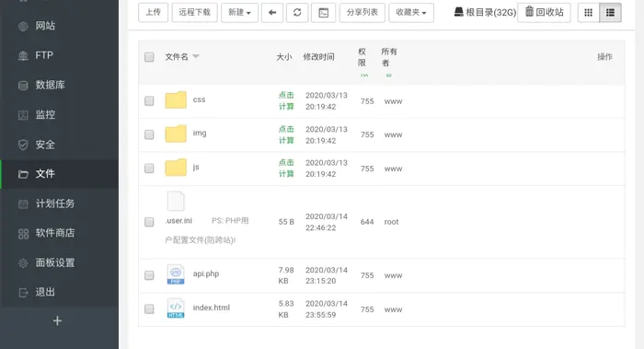Sort by 文件名 column arrow
This screenshot has width=644, height=349.
196,56
